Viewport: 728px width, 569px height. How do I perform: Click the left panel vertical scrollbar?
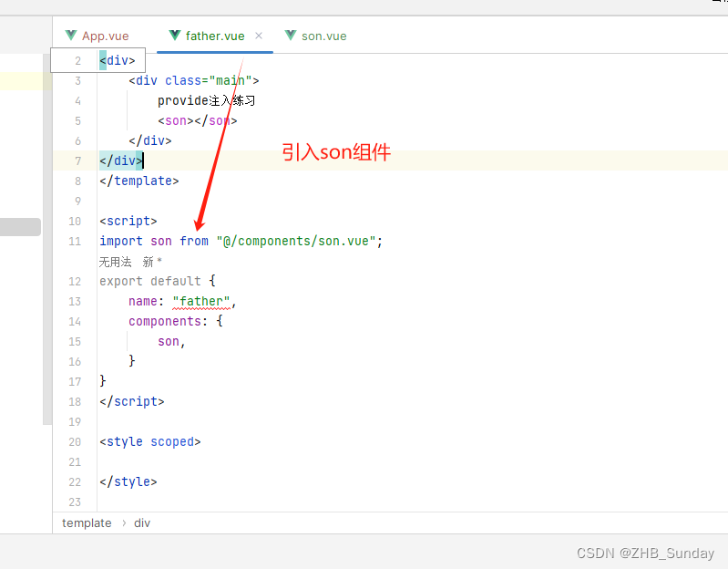click(46, 239)
